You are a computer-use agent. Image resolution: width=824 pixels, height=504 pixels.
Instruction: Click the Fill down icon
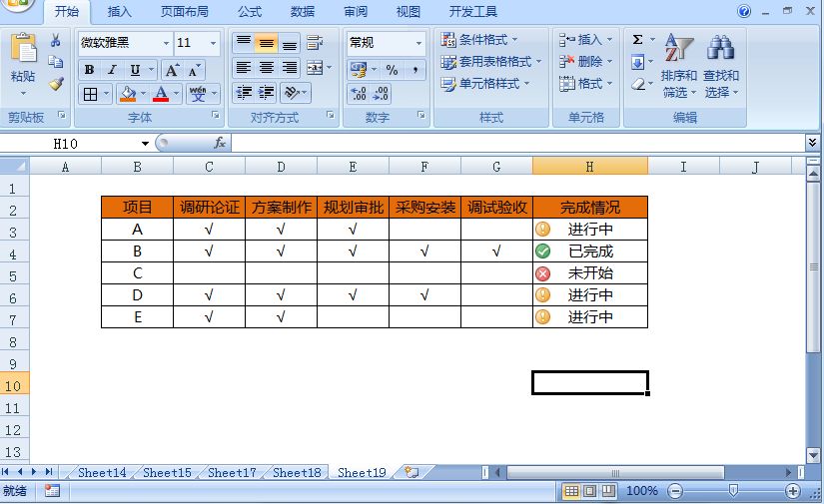coord(637,63)
